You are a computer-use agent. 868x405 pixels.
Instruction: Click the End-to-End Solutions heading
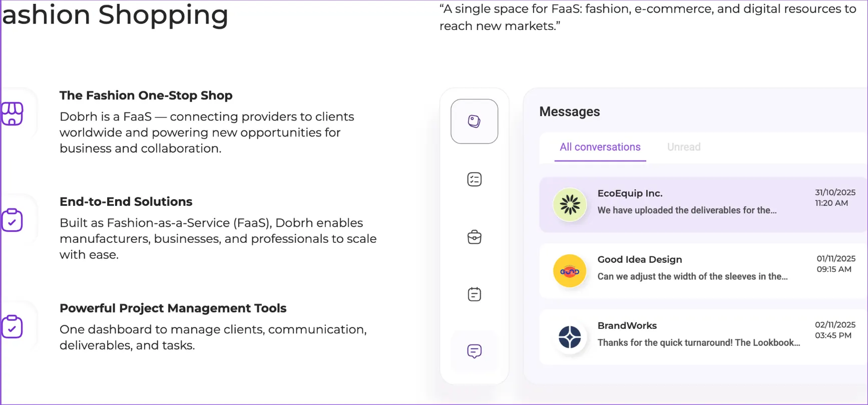[126, 202]
